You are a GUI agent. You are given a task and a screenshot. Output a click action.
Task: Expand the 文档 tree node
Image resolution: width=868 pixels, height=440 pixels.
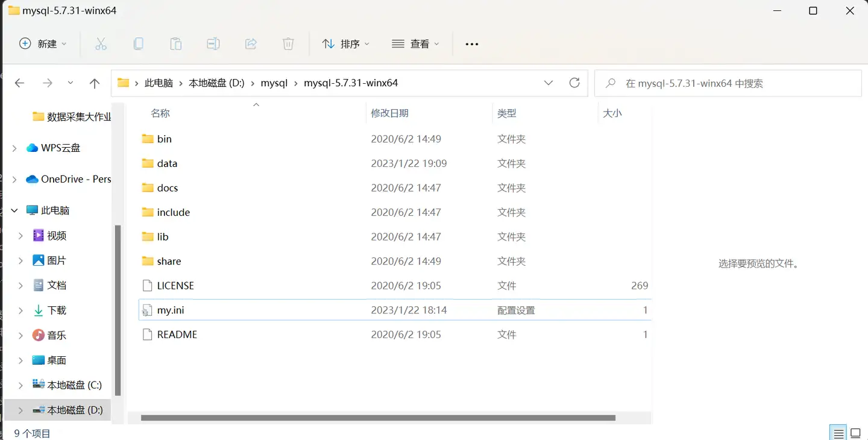click(20, 285)
